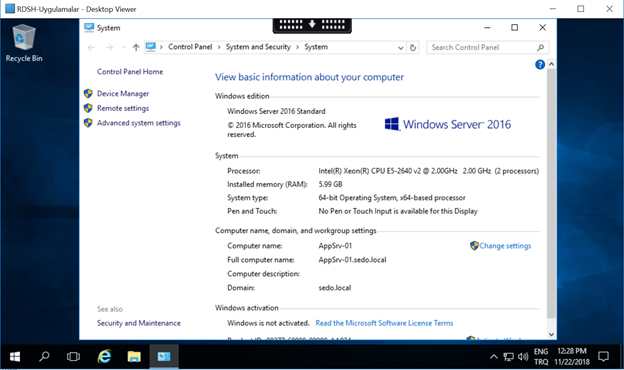Image resolution: width=624 pixels, height=370 pixels.
Task: Click vertical scrollbar down arrow
Action: point(551,335)
